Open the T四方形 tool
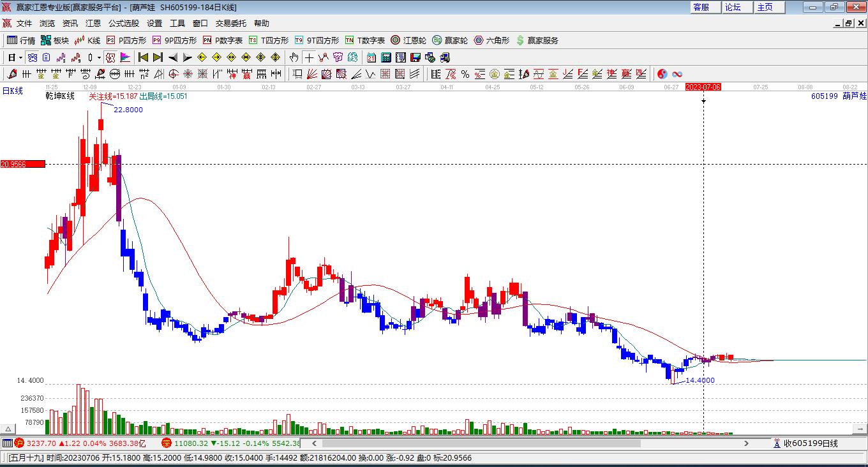 [x=268, y=40]
